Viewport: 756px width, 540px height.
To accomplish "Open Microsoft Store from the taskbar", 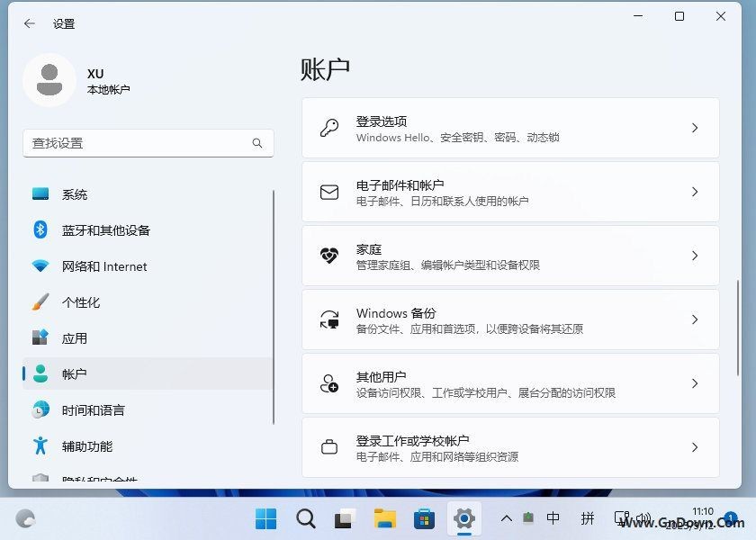I will 422,518.
